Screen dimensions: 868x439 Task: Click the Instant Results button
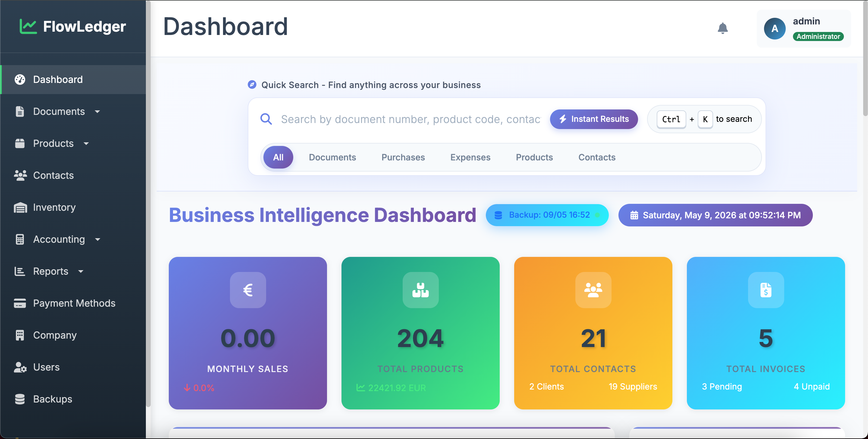(594, 119)
